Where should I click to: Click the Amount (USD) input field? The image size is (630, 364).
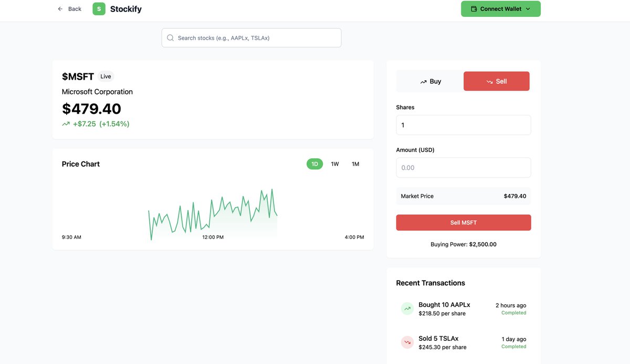[x=464, y=168]
